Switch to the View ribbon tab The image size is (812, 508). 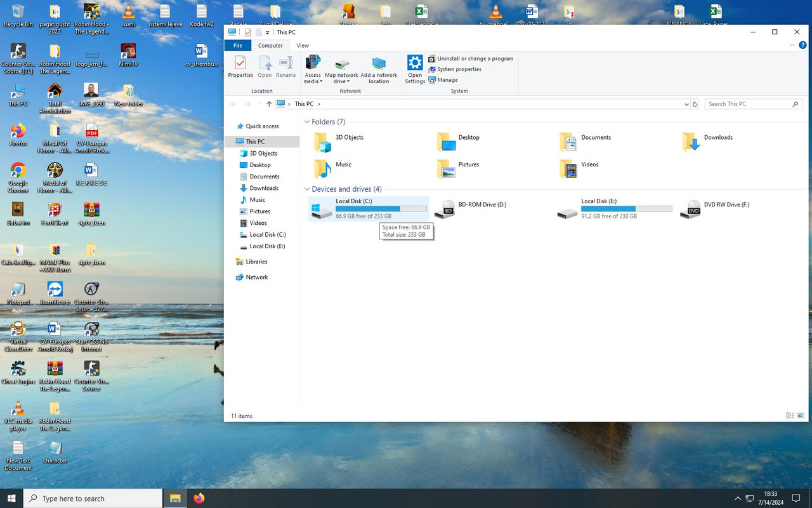[x=303, y=46]
